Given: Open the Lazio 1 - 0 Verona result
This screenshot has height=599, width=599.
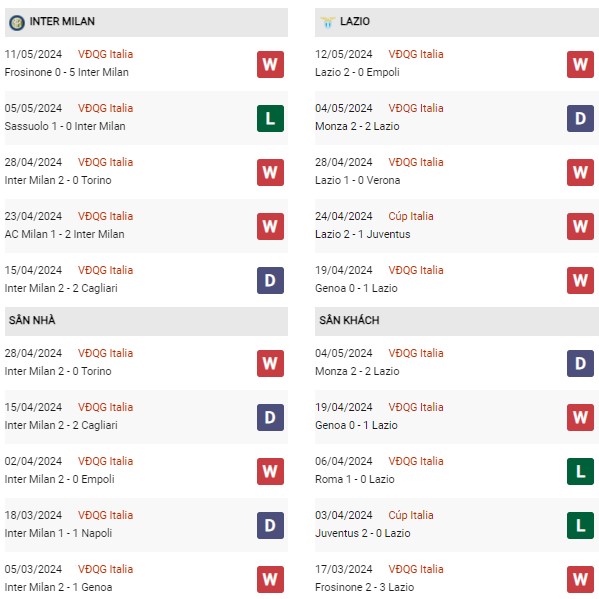Looking at the screenshot, I should [x=358, y=180].
